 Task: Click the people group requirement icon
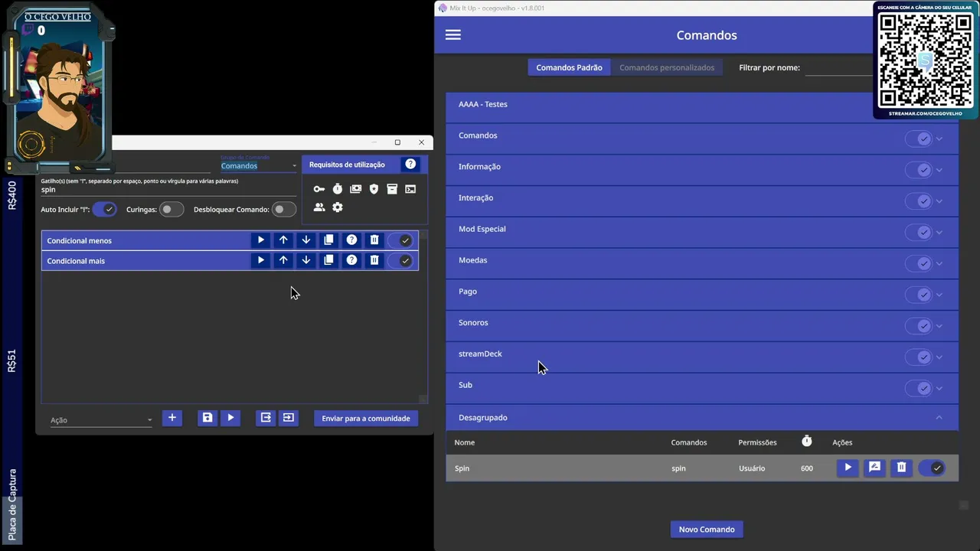(319, 207)
